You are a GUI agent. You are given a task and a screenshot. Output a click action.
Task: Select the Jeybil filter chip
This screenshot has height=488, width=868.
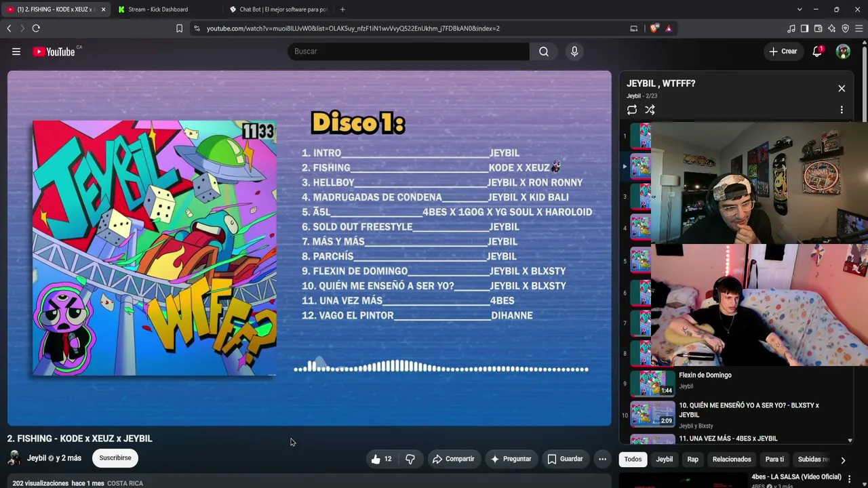(665, 460)
